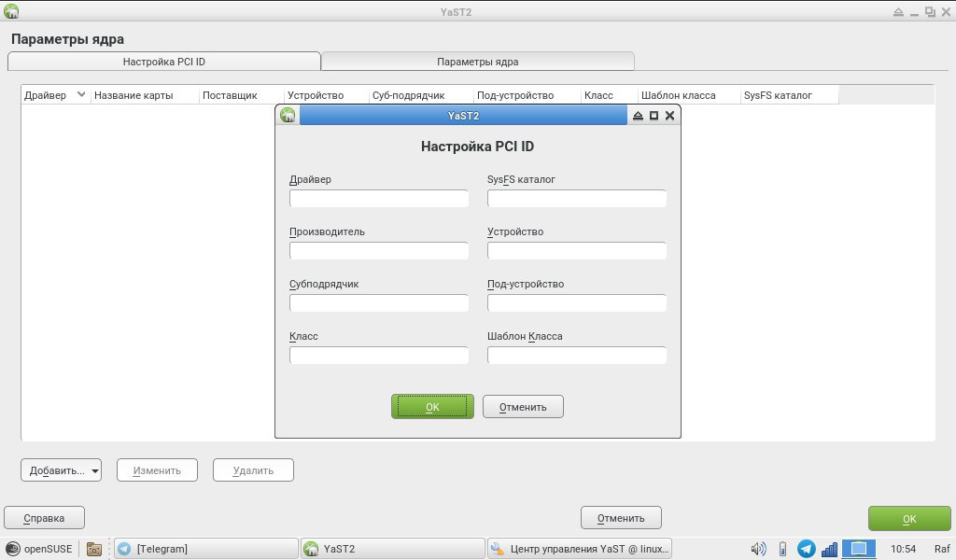Focus the Субподрядчик input field
This screenshot has height=560, width=956.
(x=379, y=303)
